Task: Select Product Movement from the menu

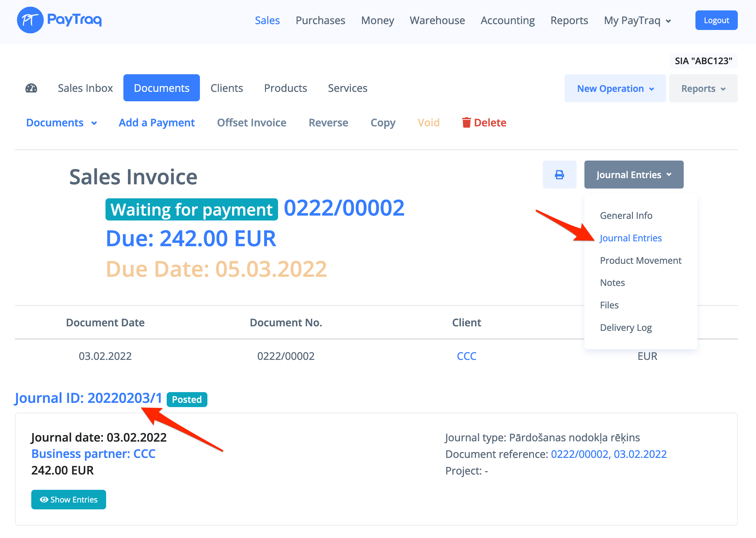Action: (x=640, y=261)
